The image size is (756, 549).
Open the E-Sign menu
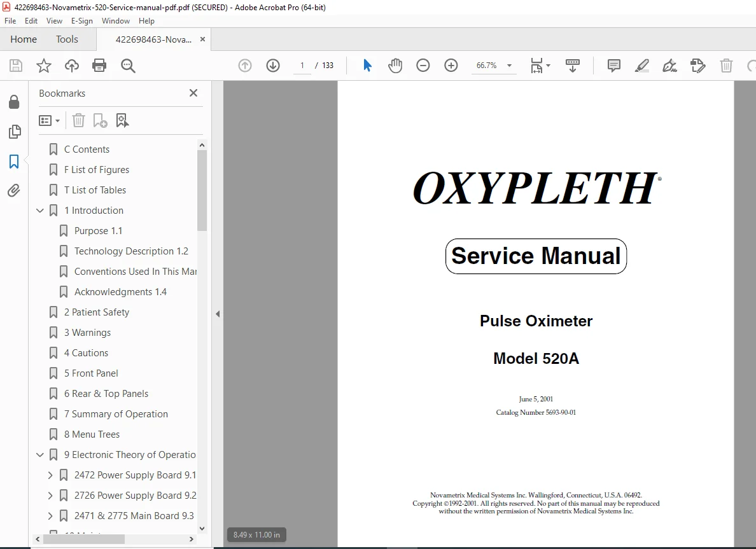[81, 21]
